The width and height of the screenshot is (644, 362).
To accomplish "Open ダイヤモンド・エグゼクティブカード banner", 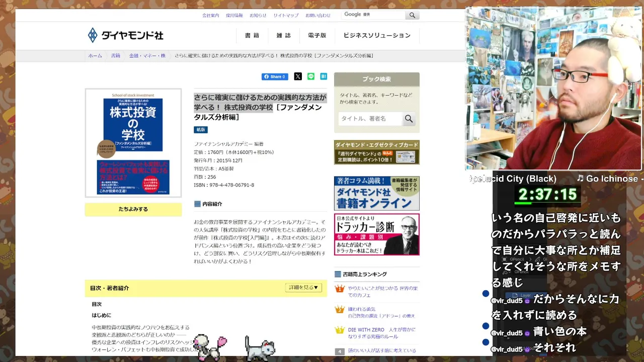I will 377,152.
